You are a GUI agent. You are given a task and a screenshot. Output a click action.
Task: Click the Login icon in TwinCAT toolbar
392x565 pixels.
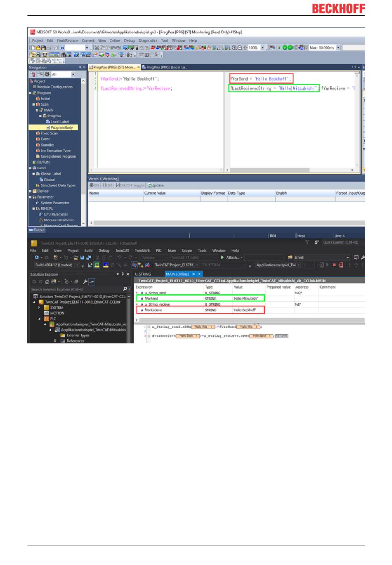click(x=321, y=265)
